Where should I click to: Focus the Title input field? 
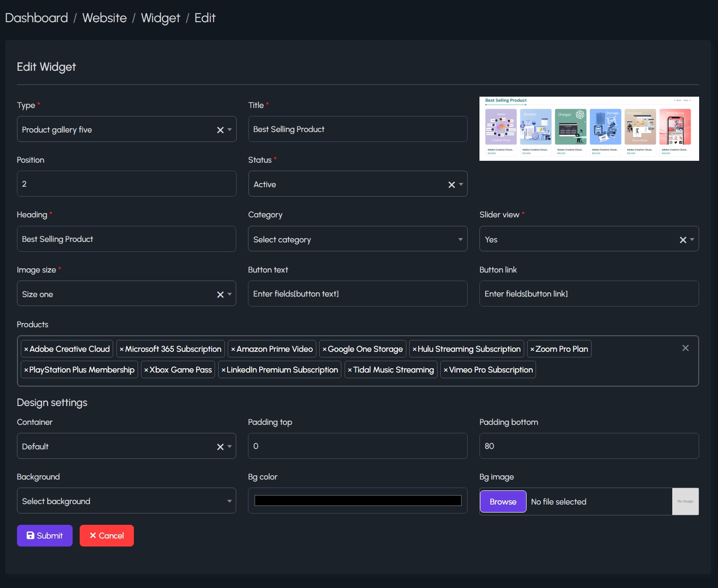(358, 129)
